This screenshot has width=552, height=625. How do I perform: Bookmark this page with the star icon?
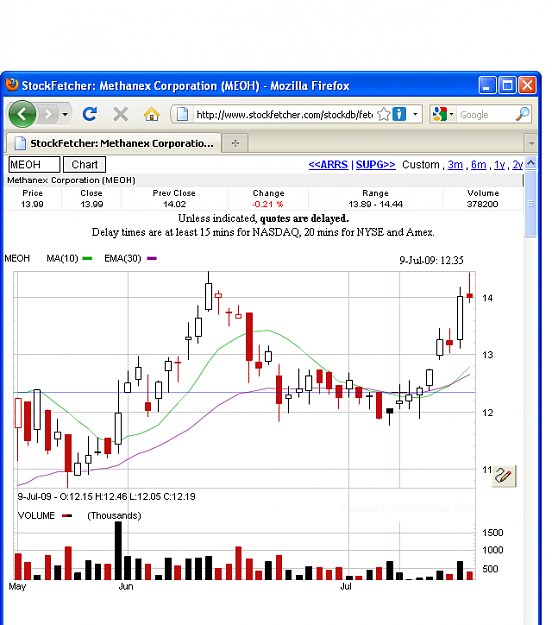[x=383, y=114]
